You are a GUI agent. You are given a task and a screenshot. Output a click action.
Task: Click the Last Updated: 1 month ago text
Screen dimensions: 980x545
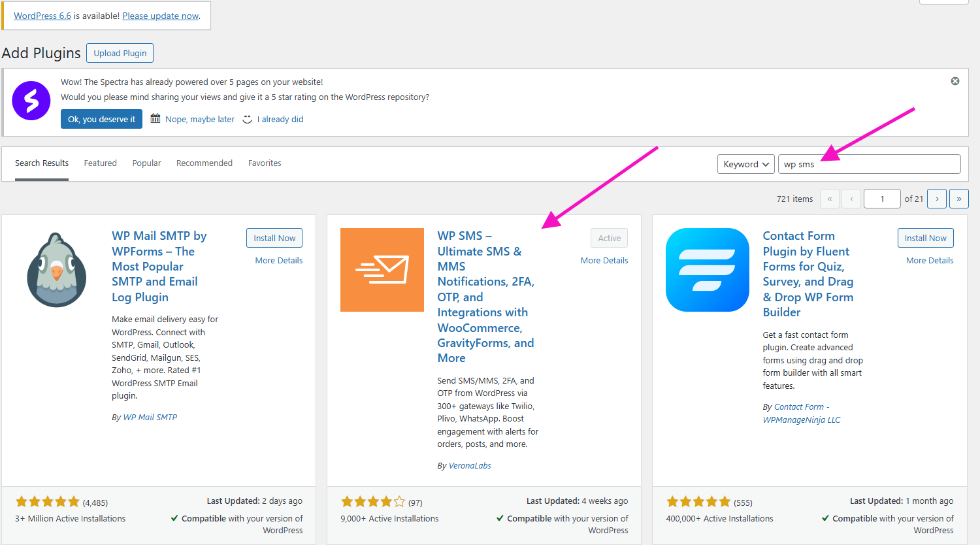click(x=902, y=501)
